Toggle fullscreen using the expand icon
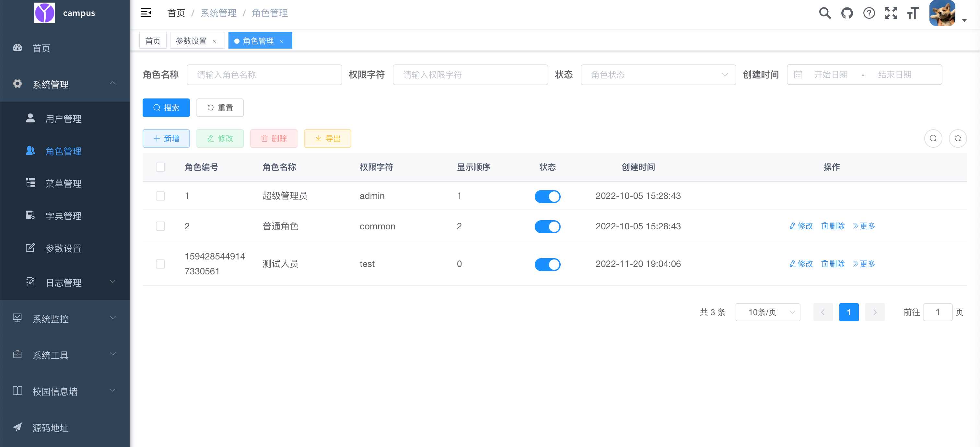This screenshot has width=980, height=447. click(x=891, y=13)
